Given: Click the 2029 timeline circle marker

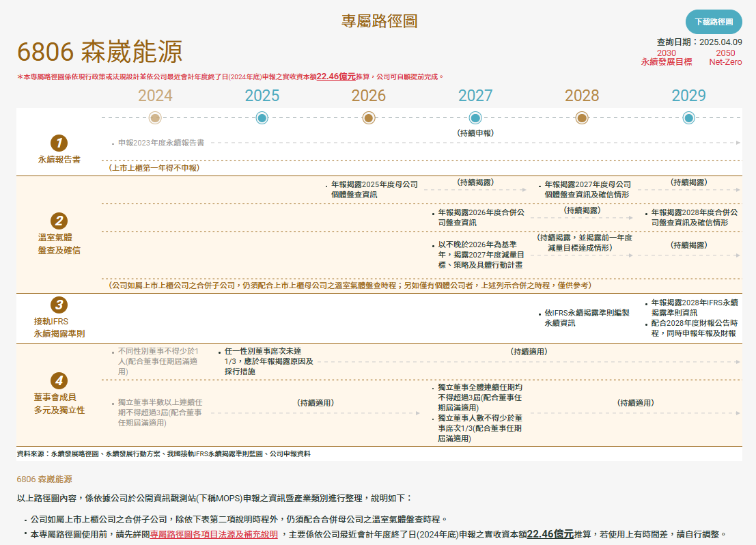Looking at the screenshot, I should click(x=688, y=118).
